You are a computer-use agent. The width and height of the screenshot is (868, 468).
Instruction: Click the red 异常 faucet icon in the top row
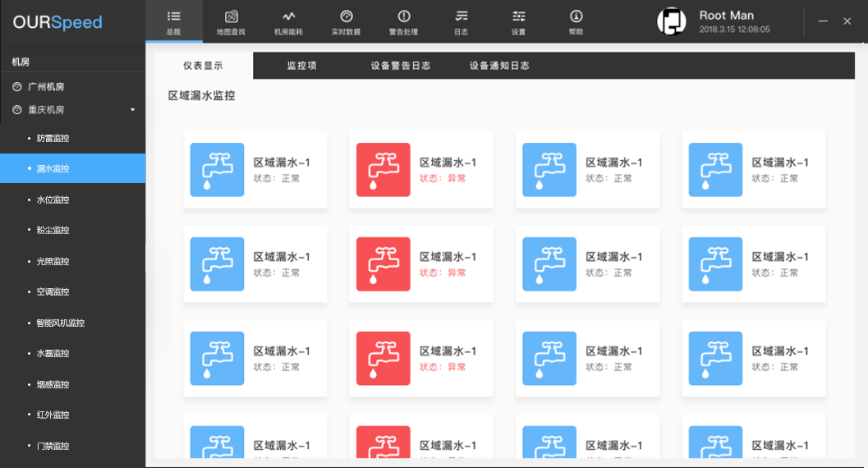[x=383, y=170]
